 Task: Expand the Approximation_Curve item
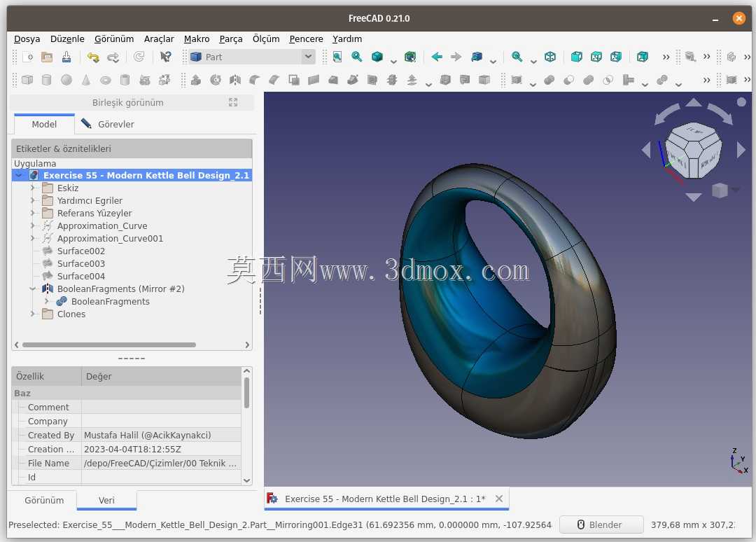pos(33,225)
